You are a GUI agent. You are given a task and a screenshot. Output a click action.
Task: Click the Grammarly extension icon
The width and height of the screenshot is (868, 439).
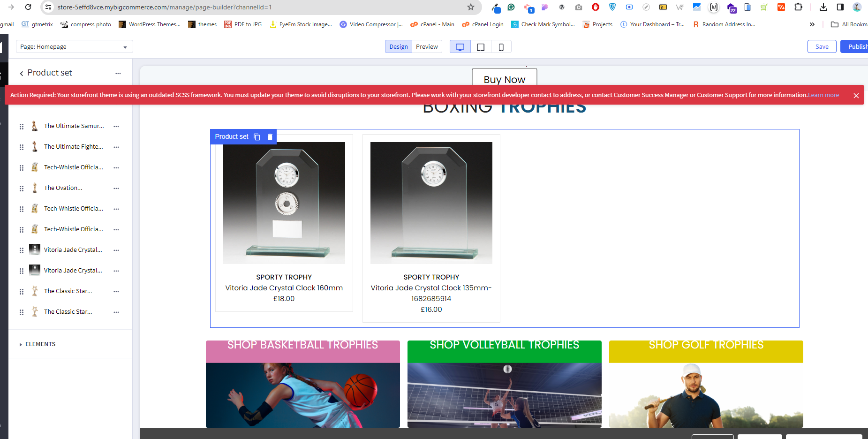[511, 7]
